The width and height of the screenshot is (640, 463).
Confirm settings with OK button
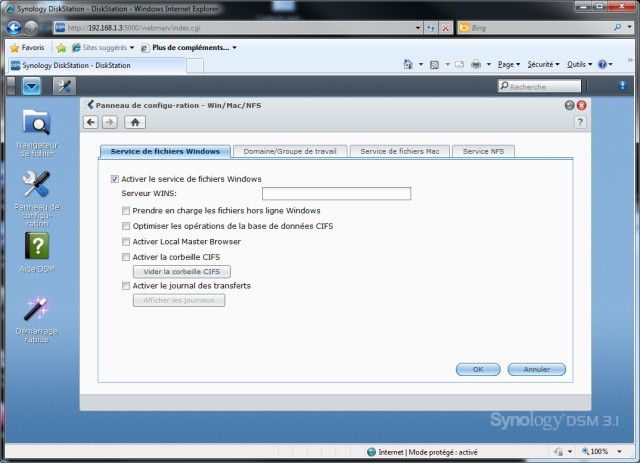point(478,370)
